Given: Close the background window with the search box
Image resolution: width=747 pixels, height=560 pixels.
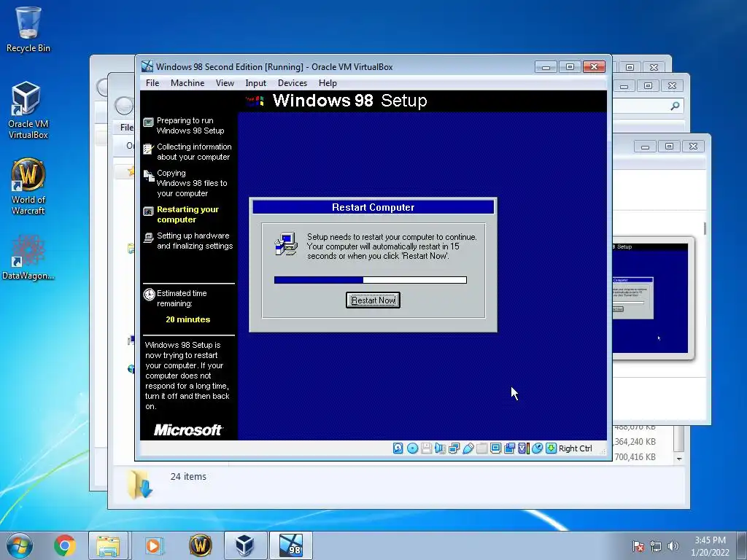Looking at the screenshot, I should click(672, 86).
